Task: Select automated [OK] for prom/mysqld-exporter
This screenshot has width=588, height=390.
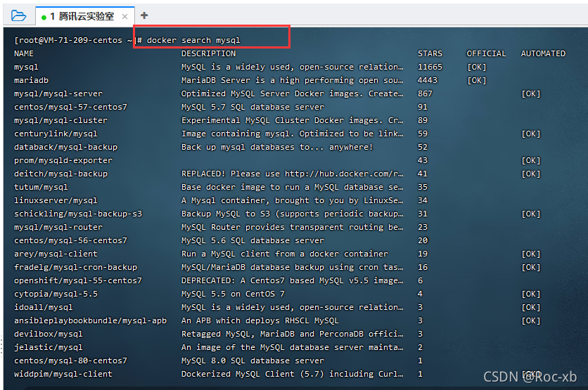Action: coord(531,160)
